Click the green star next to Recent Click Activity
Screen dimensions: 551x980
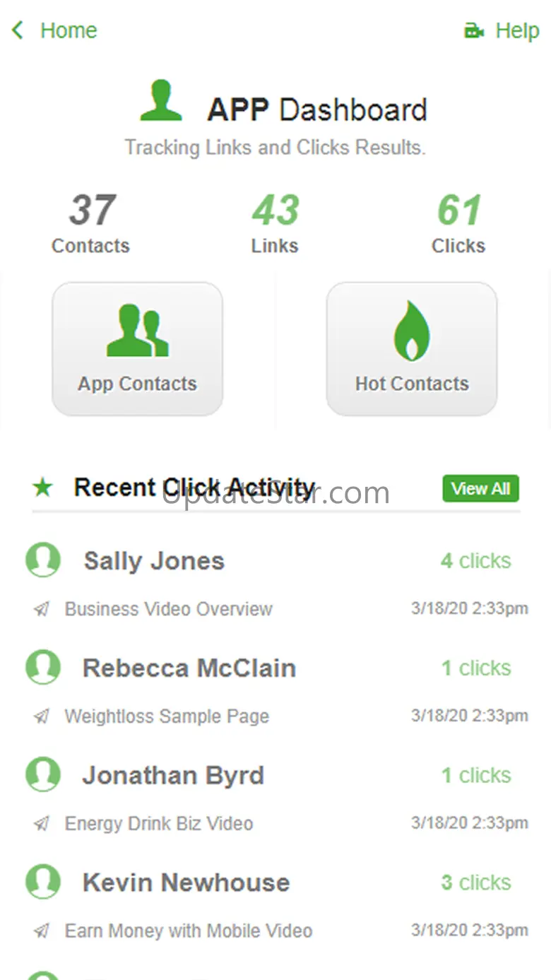[43, 487]
